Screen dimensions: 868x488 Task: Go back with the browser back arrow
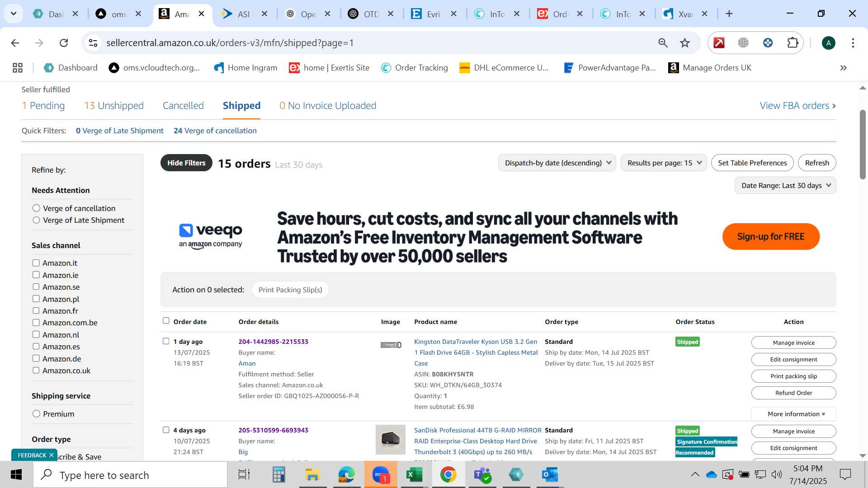pyautogui.click(x=15, y=43)
